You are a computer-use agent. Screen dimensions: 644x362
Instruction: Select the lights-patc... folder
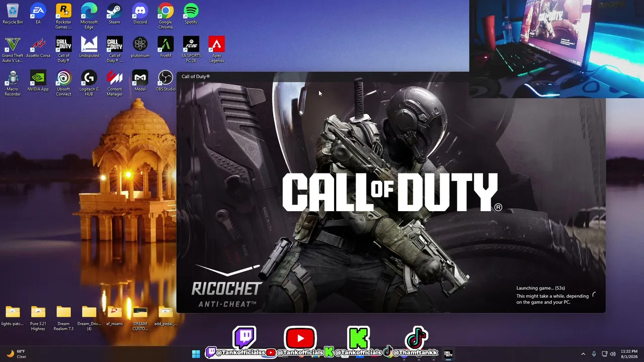point(13,316)
